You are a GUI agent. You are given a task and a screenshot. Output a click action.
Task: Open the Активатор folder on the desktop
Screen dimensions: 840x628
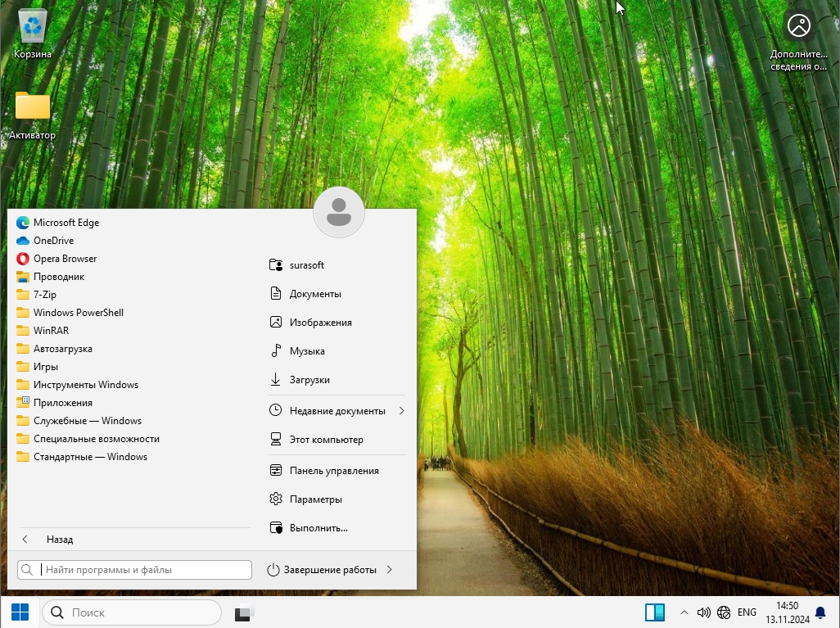[33, 115]
